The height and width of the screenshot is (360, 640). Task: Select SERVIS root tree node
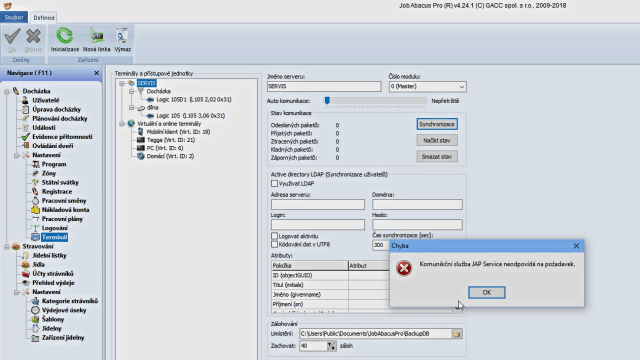coord(146,83)
